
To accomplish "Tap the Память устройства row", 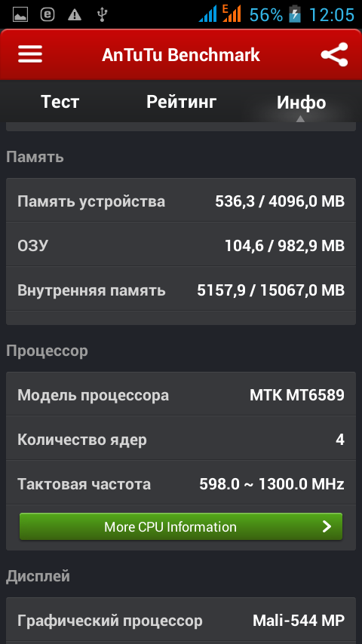I will (x=181, y=201).
